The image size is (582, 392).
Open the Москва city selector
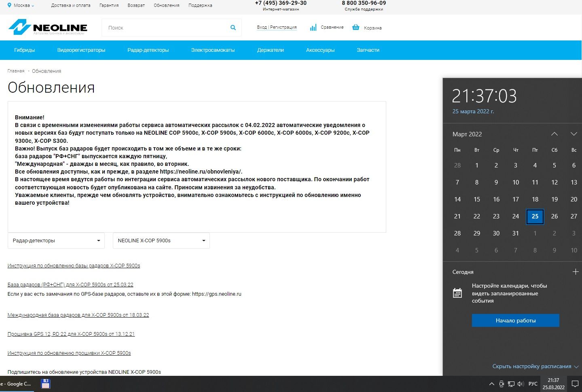(24, 5)
